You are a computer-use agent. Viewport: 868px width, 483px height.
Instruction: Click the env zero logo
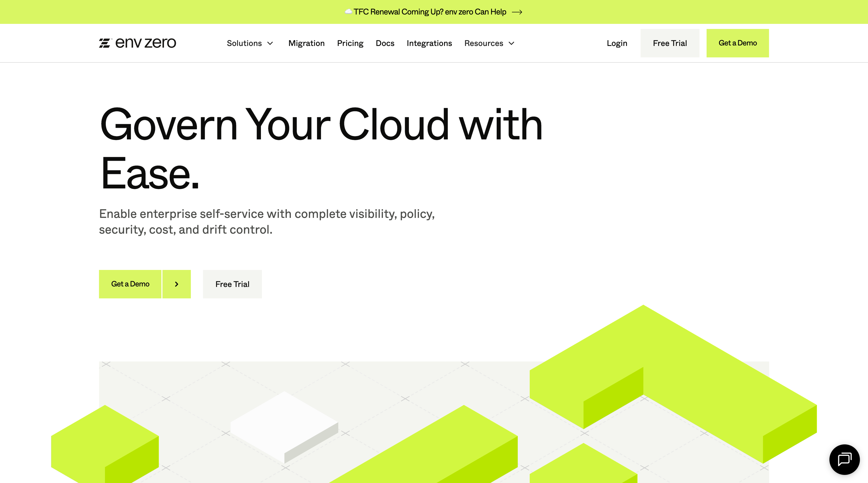[138, 43]
